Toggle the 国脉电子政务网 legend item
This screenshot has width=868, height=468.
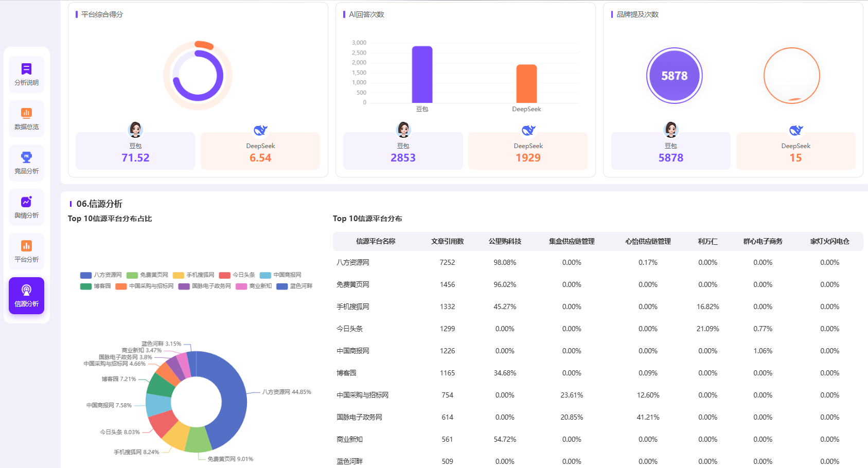tap(205, 286)
